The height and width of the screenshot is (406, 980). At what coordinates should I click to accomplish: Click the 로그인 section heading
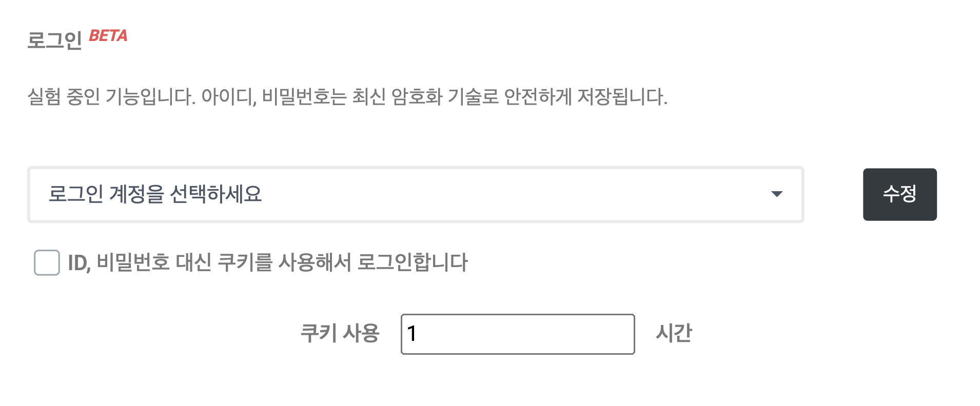pos(54,40)
